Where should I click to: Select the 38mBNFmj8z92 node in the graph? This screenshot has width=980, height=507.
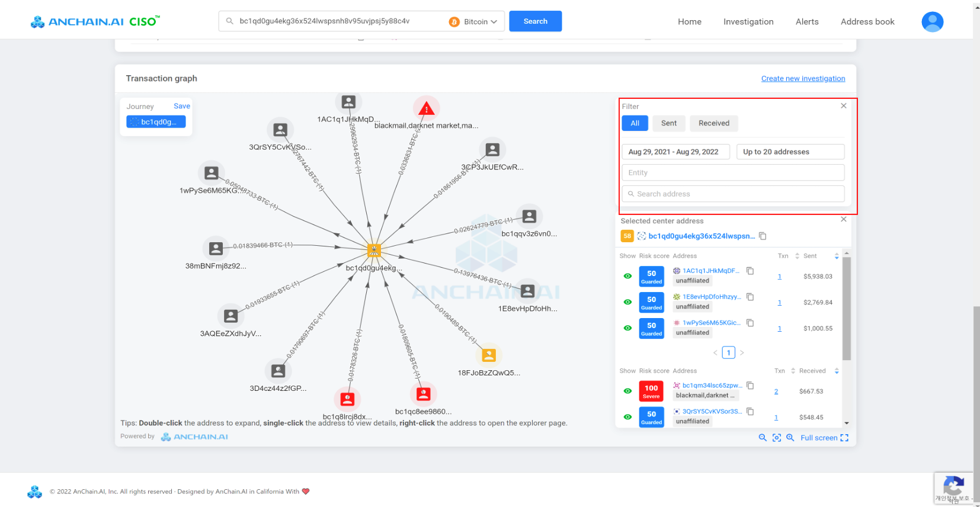pyautogui.click(x=216, y=248)
